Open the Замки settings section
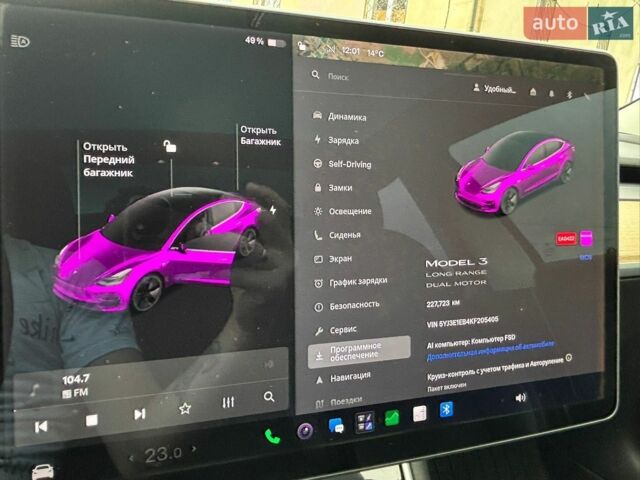 click(333, 188)
